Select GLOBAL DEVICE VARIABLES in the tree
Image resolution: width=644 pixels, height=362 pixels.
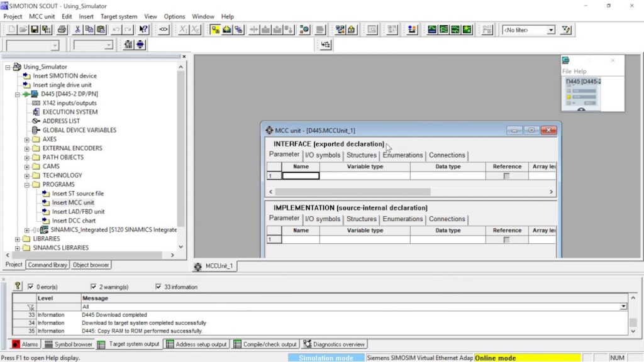[79, 130]
